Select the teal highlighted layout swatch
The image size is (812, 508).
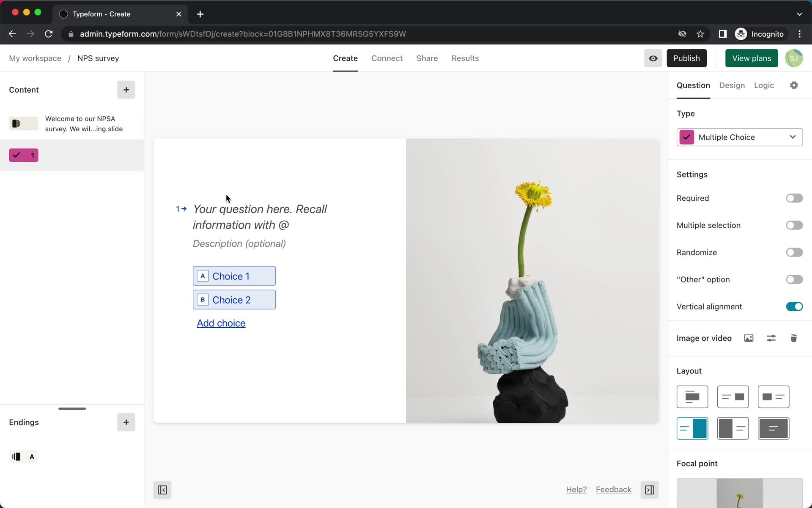692,428
